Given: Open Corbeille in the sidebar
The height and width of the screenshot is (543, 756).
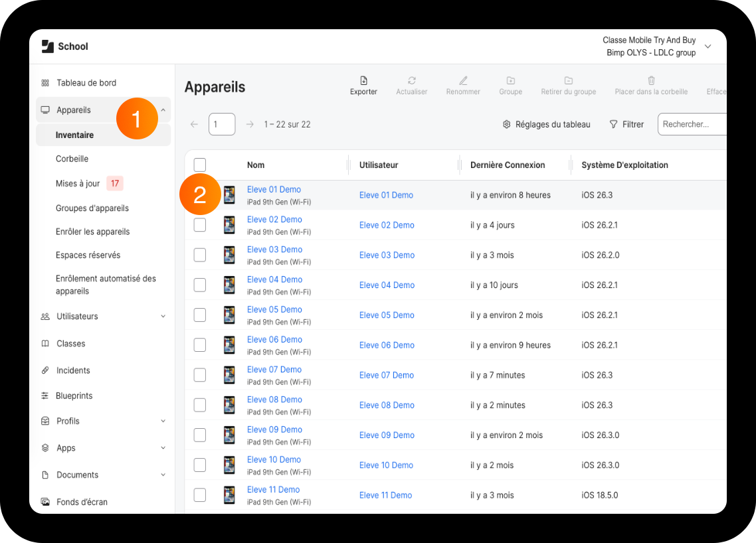Looking at the screenshot, I should click(72, 159).
